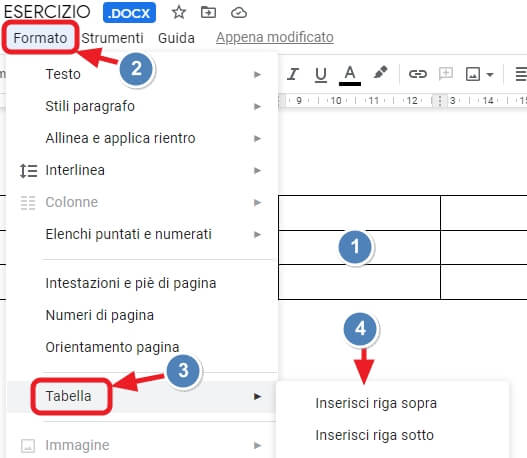Click the text alignment icon
527x458 pixels.
(x=521, y=74)
